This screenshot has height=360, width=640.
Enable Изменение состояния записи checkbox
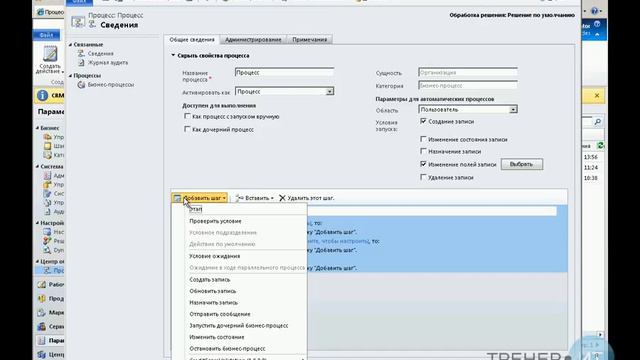pyautogui.click(x=423, y=139)
